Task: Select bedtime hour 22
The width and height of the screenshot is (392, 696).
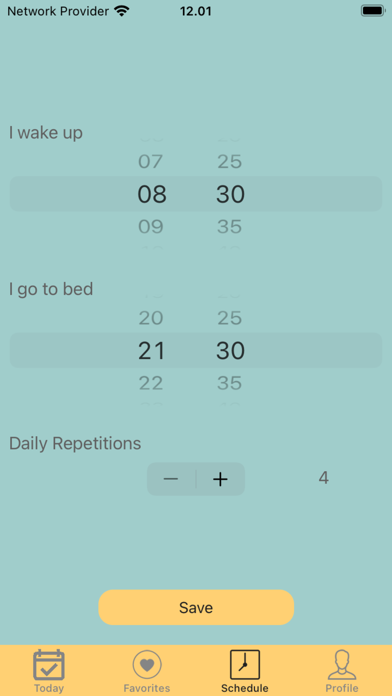Action: [x=151, y=383]
